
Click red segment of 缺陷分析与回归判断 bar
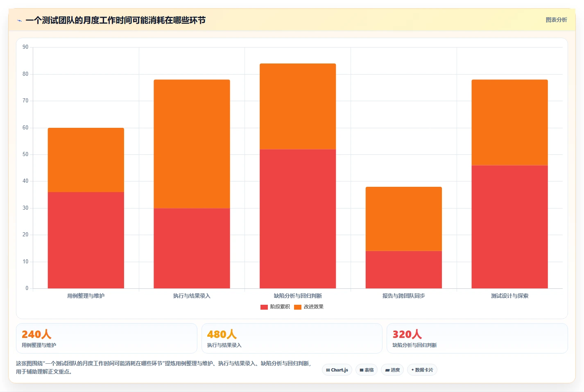point(298,219)
